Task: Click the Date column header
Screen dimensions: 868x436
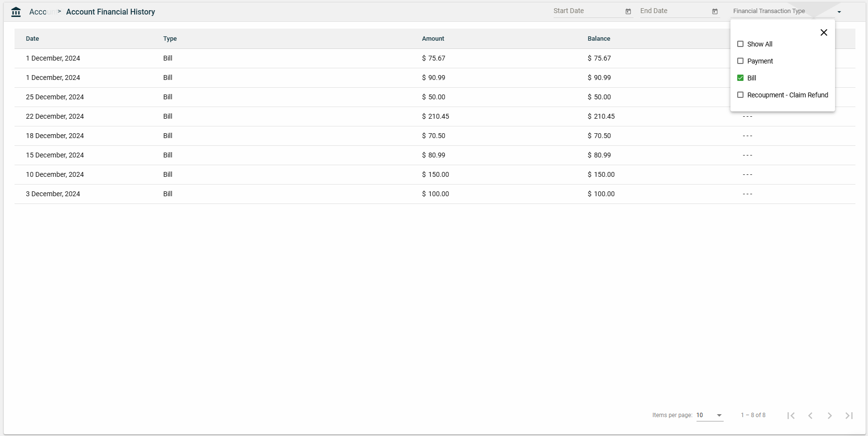Action: click(32, 39)
